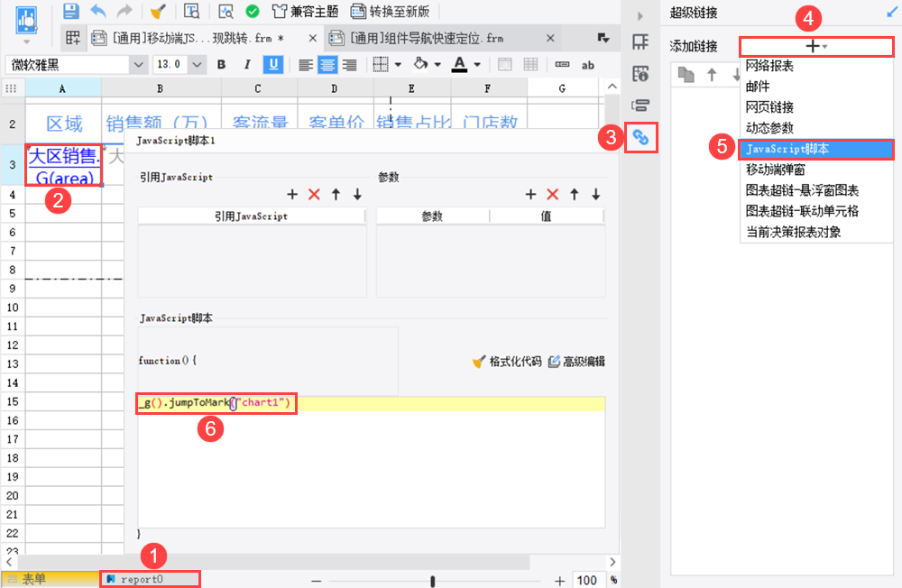Viewport: 902px width, 588px height.
Task: Open the hyperlink panel icon
Action: point(640,137)
